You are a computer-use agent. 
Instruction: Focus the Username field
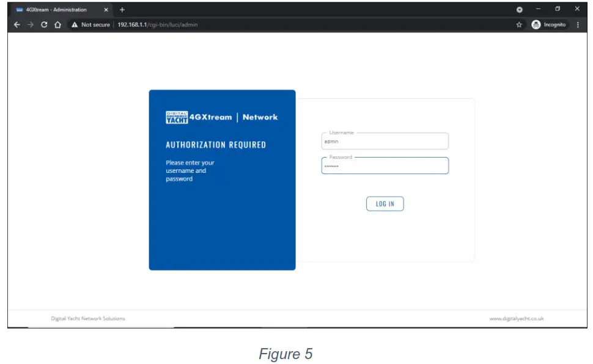point(385,141)
